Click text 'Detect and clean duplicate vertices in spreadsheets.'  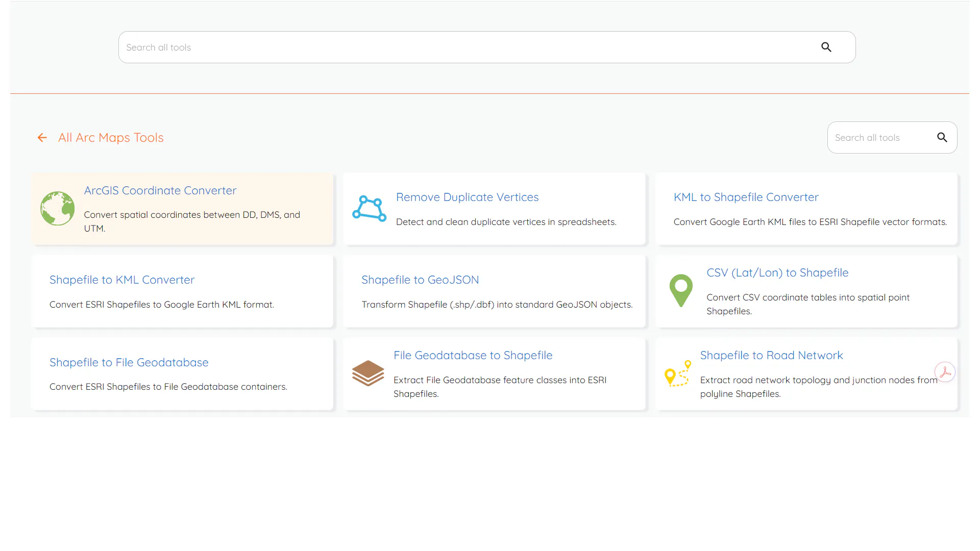coord(506,222)
